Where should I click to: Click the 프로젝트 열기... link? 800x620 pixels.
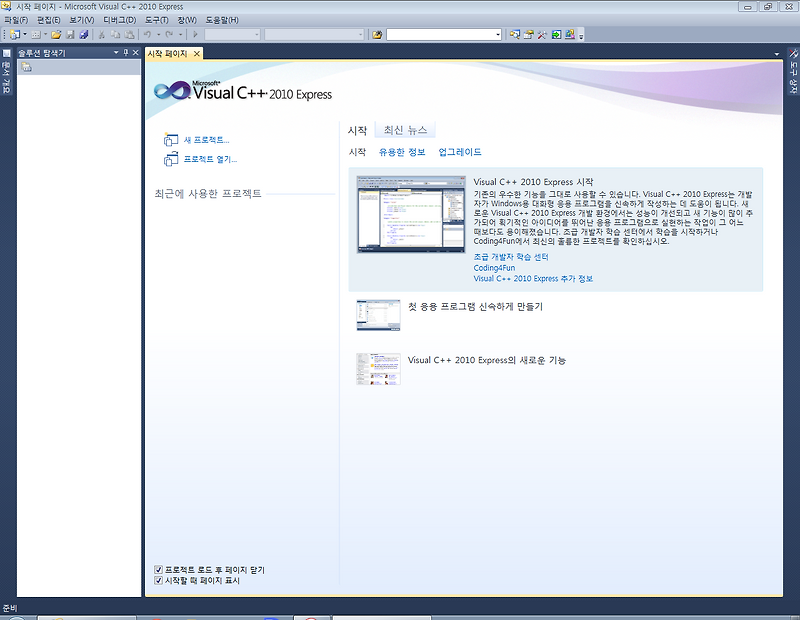(x=210, y=159)
